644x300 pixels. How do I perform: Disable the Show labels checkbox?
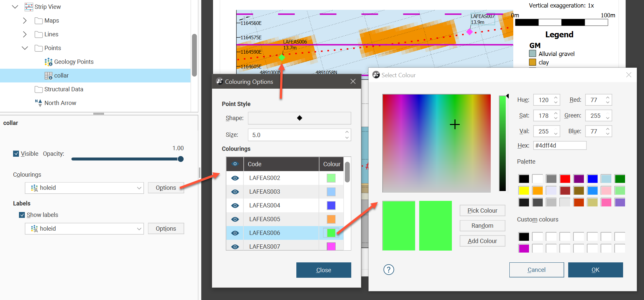22,215
